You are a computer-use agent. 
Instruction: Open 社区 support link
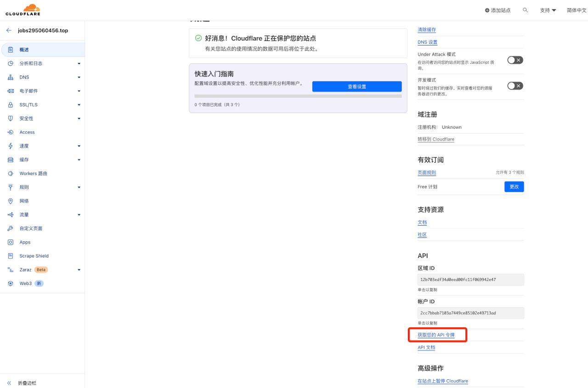[422, 235]
